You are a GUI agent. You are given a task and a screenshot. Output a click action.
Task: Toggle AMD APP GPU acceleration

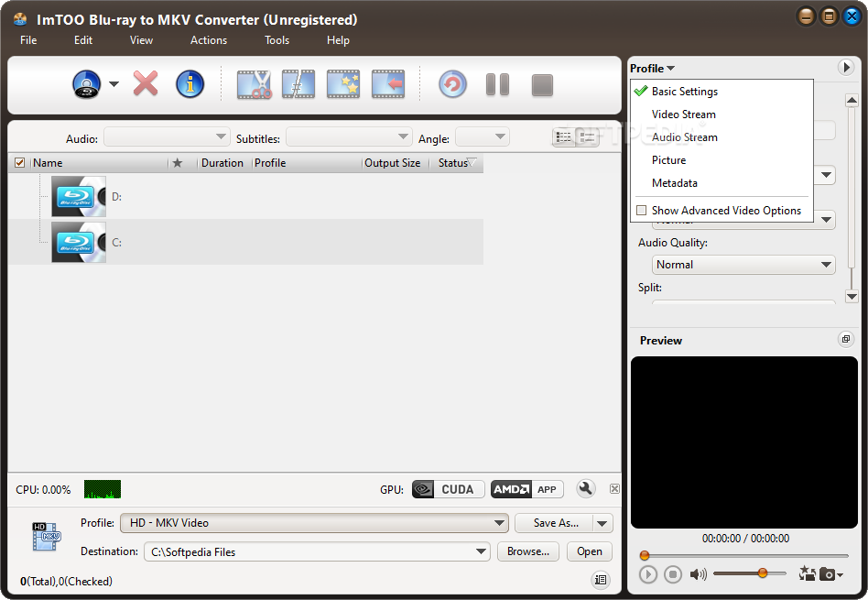[526, 489]
